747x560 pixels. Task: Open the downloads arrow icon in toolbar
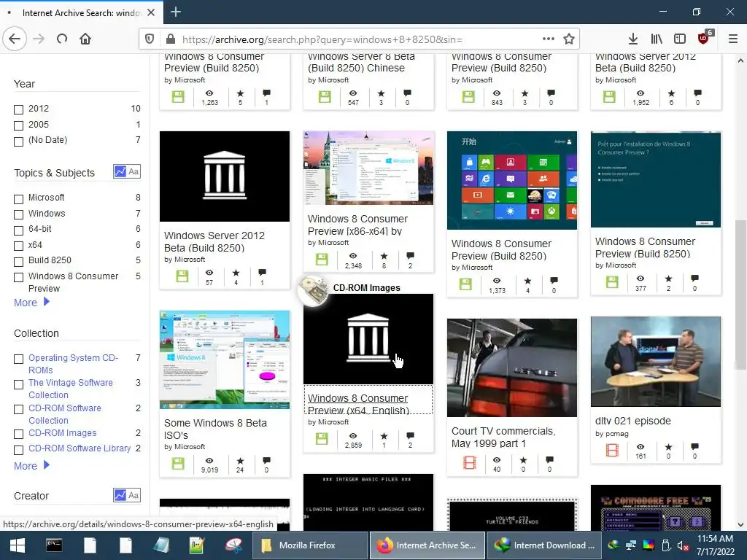pyautogui.click(x=632, y=39)
